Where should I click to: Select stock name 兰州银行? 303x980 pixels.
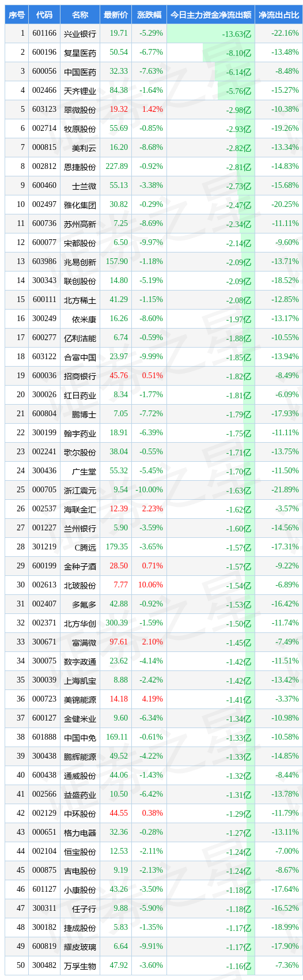[80, 529]
